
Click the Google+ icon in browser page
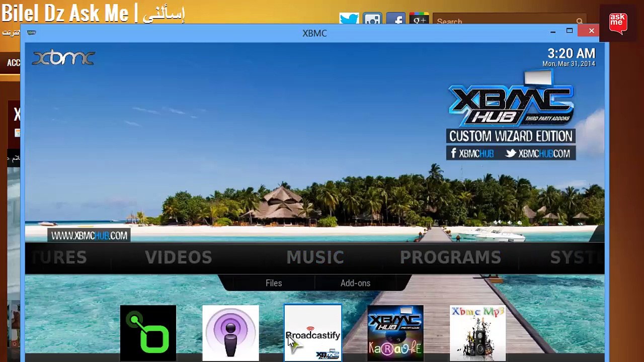click(419, 19)
